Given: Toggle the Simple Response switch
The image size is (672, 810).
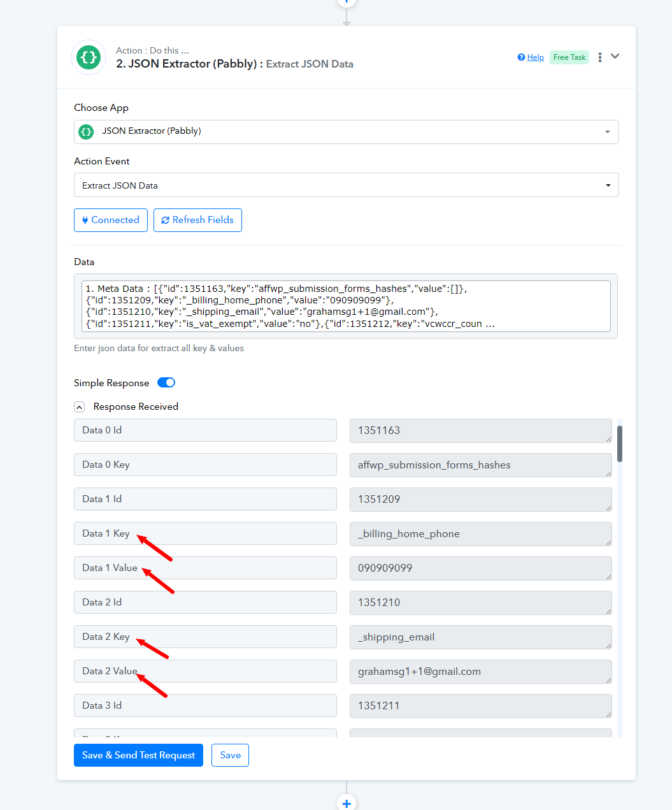Looking at the screenshot, I should [x=166, y=382].
